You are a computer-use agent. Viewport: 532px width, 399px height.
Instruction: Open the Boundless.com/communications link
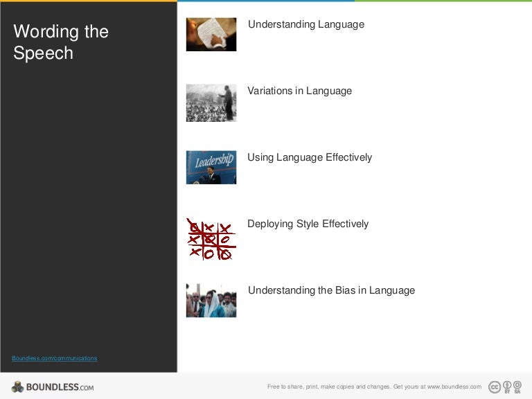pos(55,358)
